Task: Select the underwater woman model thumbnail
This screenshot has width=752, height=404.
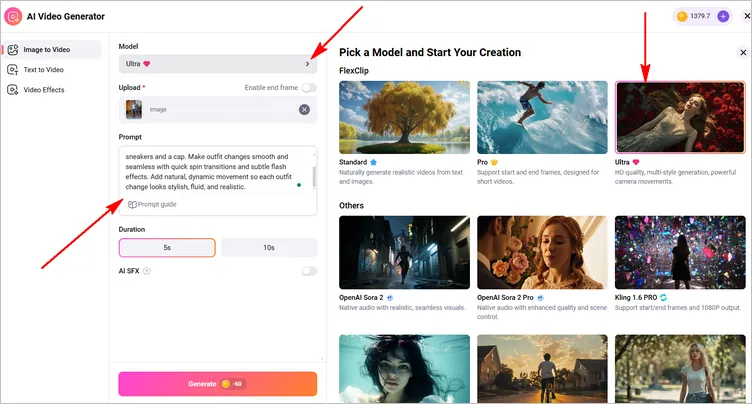Action: click(x=404, y=369)
